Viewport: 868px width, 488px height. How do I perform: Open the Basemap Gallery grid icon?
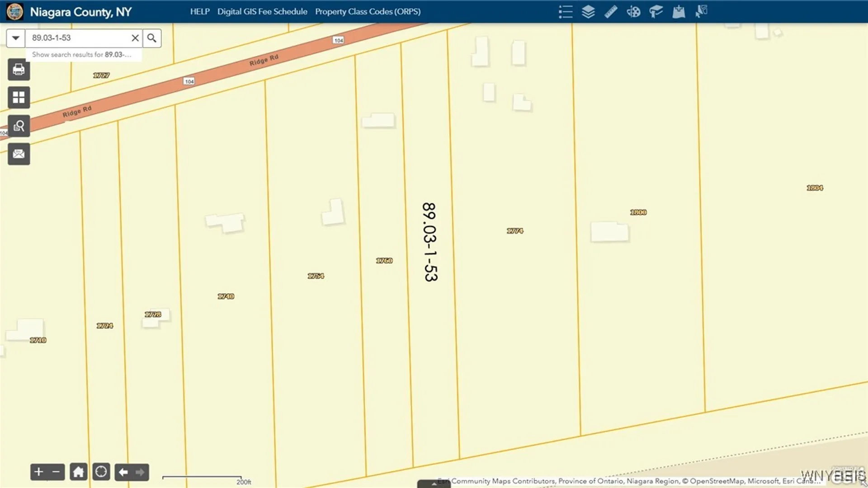coord(19,98)
